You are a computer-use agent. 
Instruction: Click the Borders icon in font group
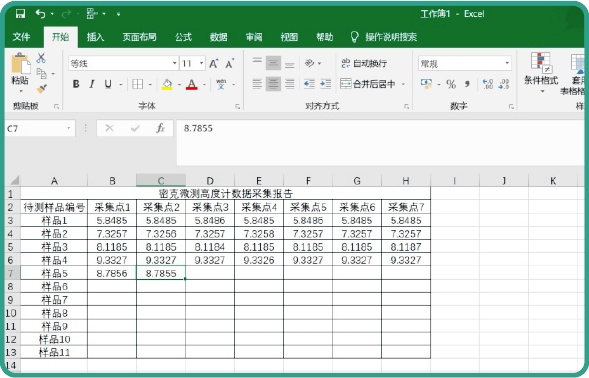(137, 84)
